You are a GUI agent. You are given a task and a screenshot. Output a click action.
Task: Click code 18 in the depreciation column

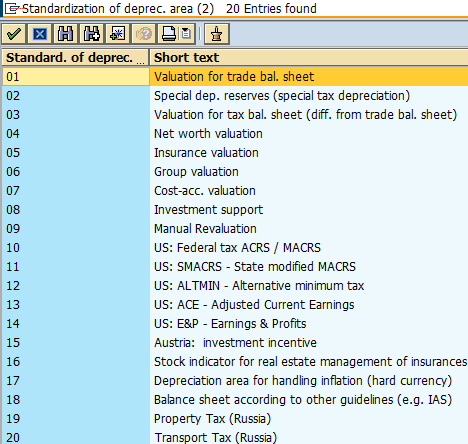[13, 400]
